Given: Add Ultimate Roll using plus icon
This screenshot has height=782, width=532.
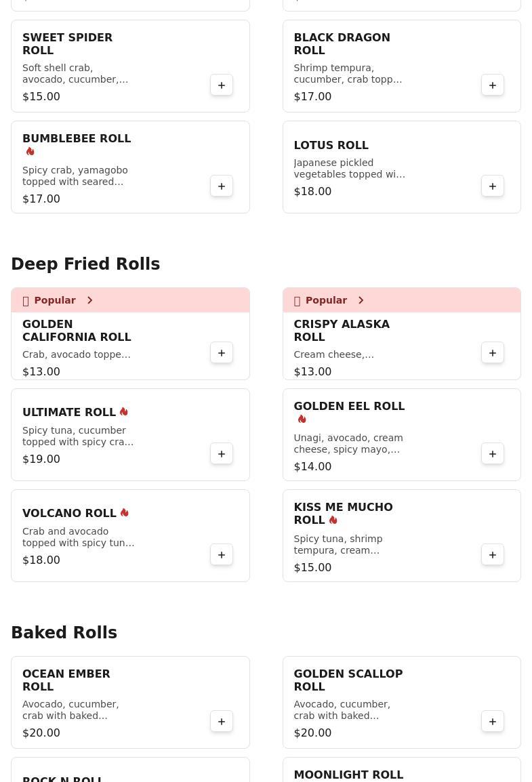Looking at the screenshot, I should click(x=222, y=454).
